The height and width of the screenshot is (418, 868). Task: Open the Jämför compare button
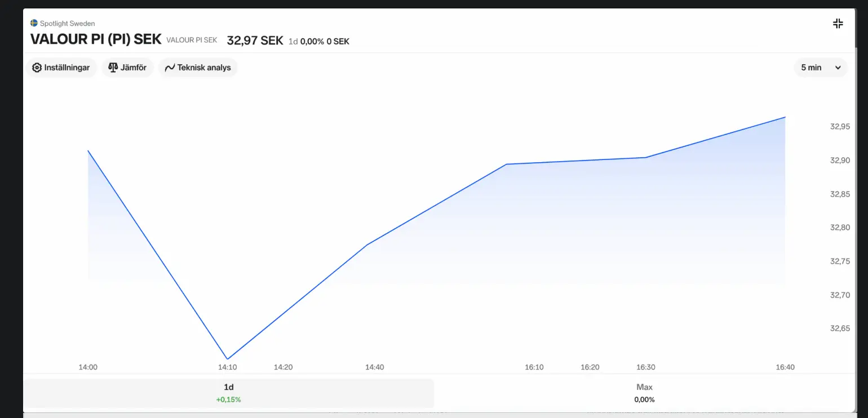[x=127, y=68]
